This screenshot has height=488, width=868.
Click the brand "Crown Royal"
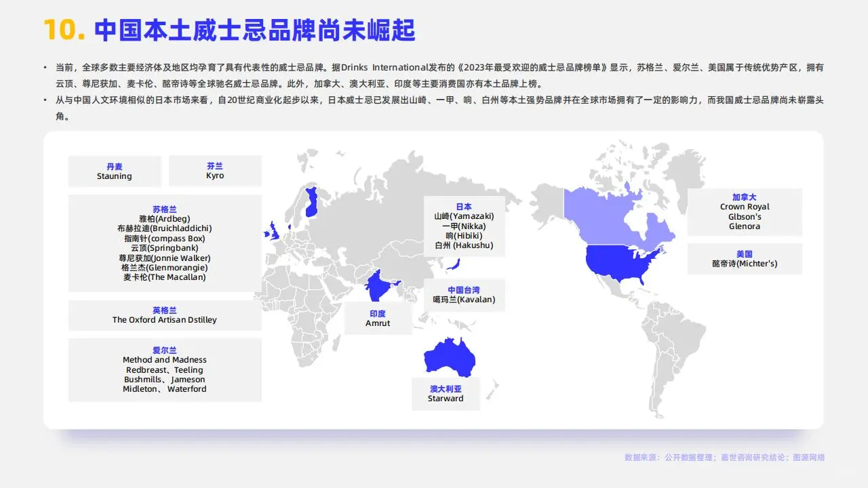click(745, 207)
